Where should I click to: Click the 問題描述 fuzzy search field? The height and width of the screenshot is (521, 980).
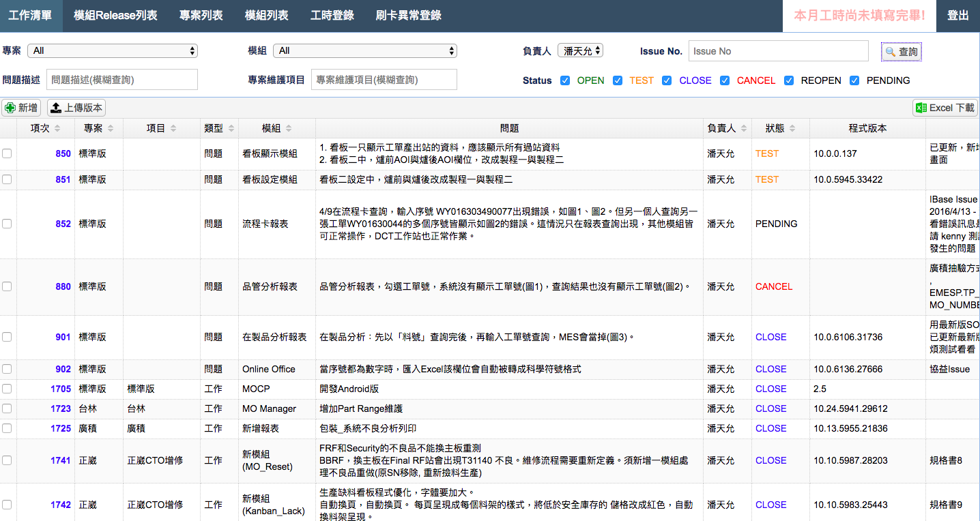click(122, 80)
